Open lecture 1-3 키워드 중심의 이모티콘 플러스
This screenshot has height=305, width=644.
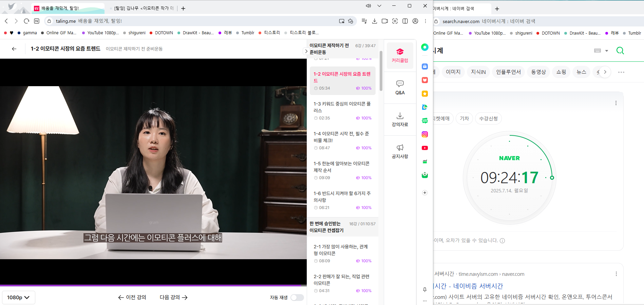point(342,111)
